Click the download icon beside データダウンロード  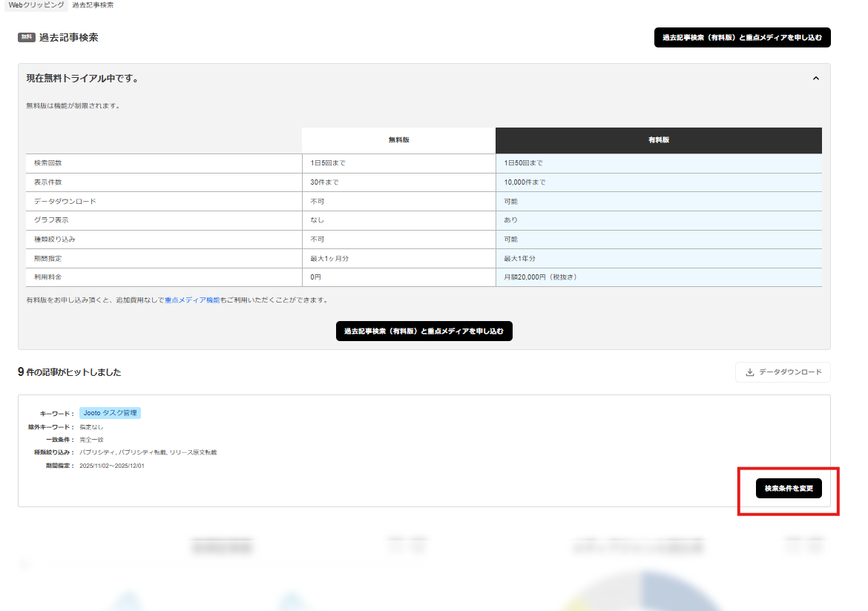tap(750, 372)
